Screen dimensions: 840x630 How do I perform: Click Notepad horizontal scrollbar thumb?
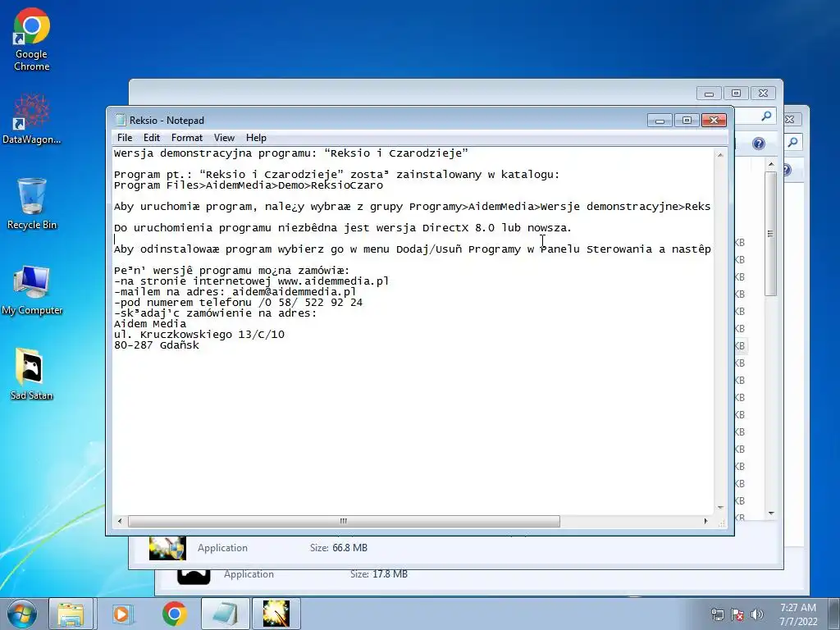pyautogui.click(x=344, y=521)
